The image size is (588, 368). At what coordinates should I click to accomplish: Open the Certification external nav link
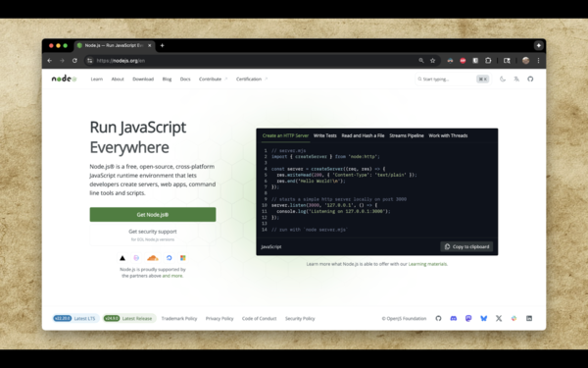click(x=252, y=79)
